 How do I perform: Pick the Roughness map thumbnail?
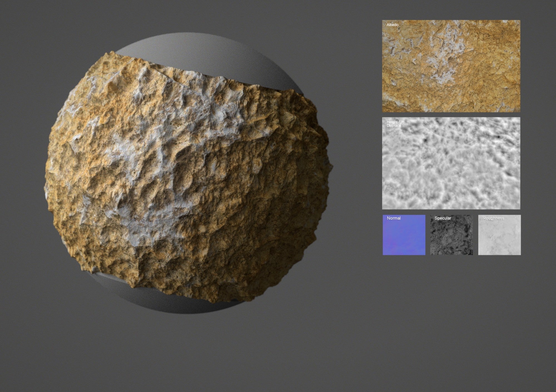[499, 235]
